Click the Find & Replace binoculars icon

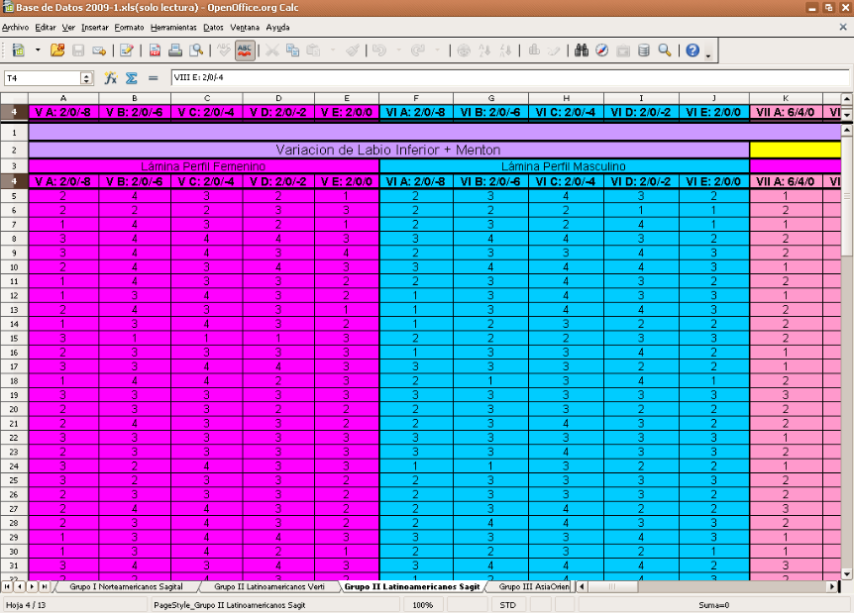pos(582,49)
